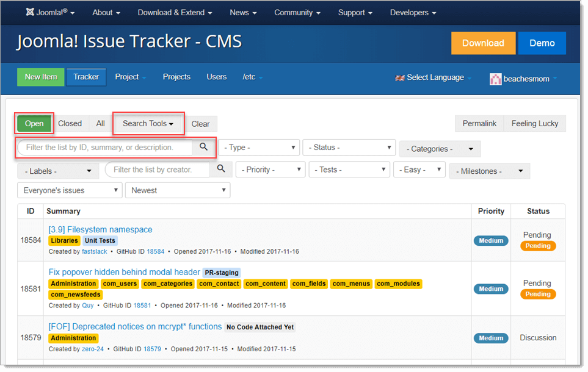Open the Type dropdown
The width and height of the screenshot is (588, 372).
pos(259,148)
